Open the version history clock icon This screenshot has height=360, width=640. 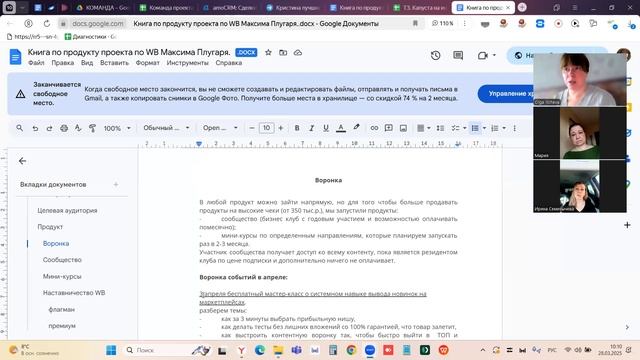[x=436, y=55]
